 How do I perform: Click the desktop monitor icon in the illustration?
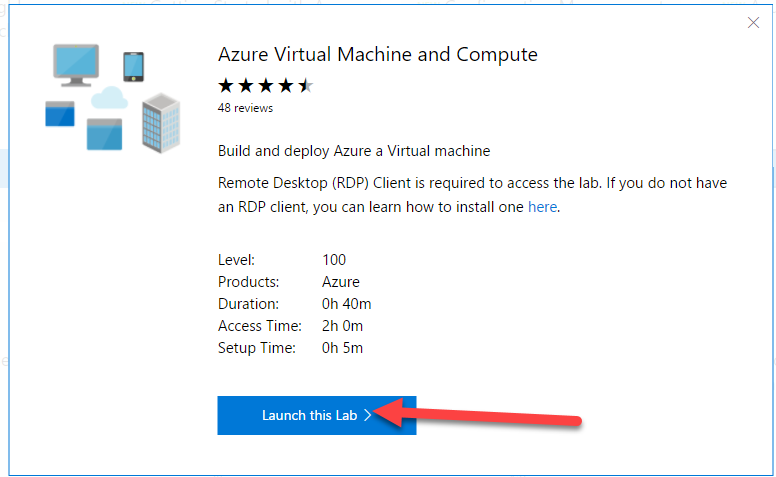tap(74, 65)
